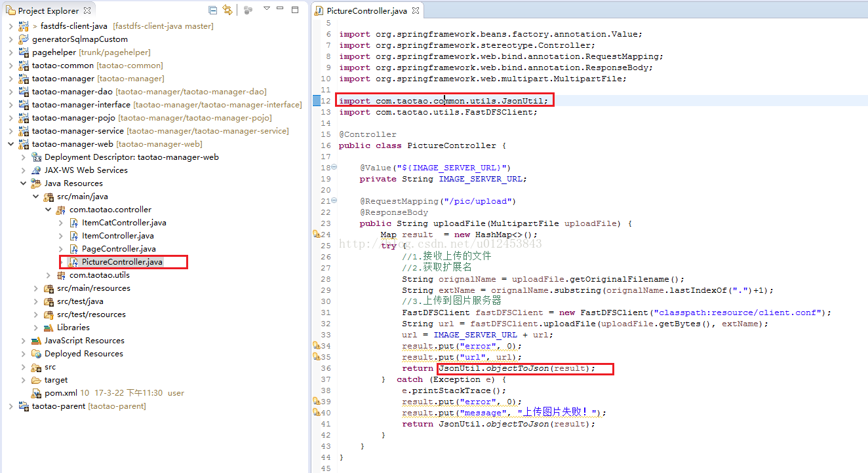Click the src/main/resources folder icon
Screen dimensions: 868x473
coord(49,288)
